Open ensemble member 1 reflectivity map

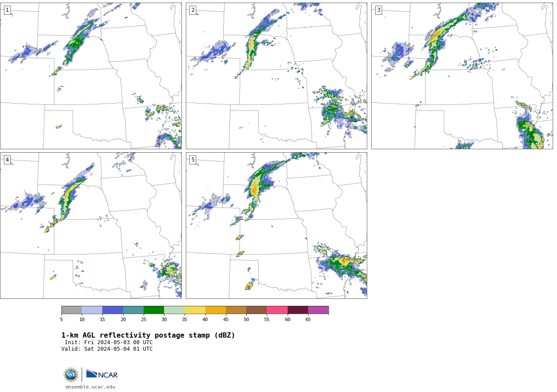[91, 76]
